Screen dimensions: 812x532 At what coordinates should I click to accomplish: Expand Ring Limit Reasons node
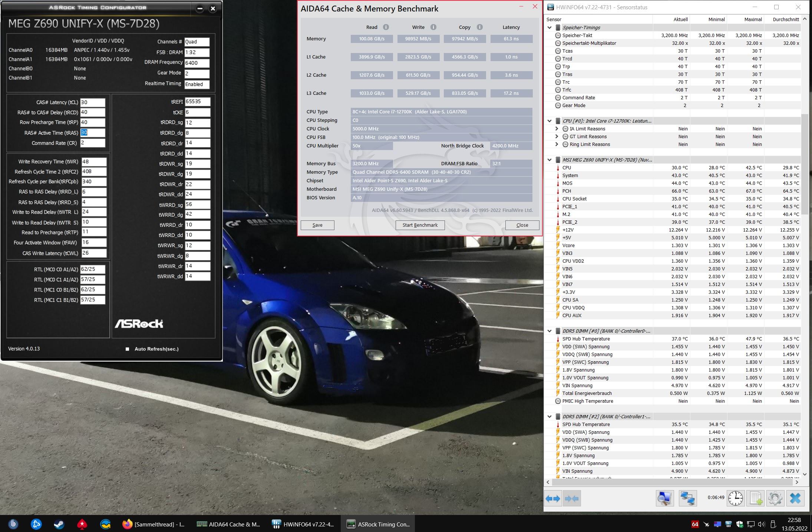click(x=557, y=144)
